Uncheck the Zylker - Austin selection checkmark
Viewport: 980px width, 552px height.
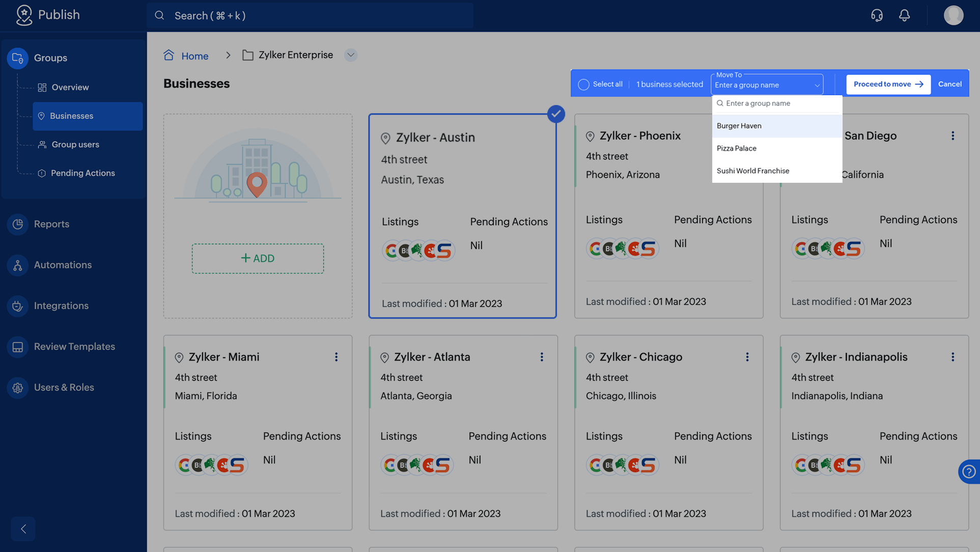556,114
